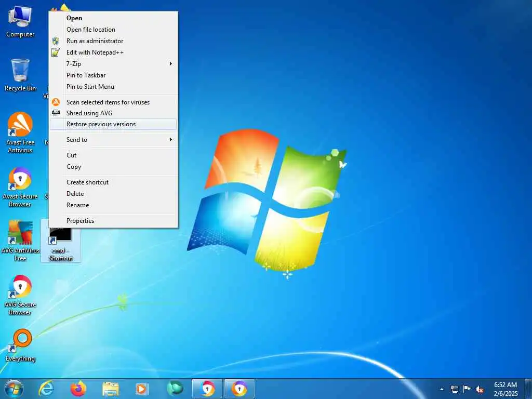
Task: Launch Internet Explorer from the taskbar
Action: pyautogui.click(x=46, y=389)
